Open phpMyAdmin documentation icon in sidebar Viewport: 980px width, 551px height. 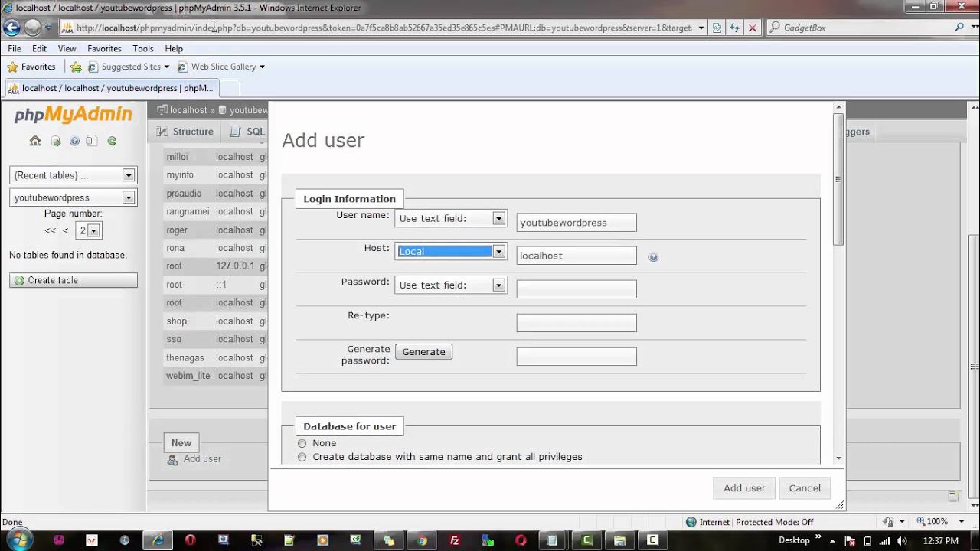click(x=92, y=141)
